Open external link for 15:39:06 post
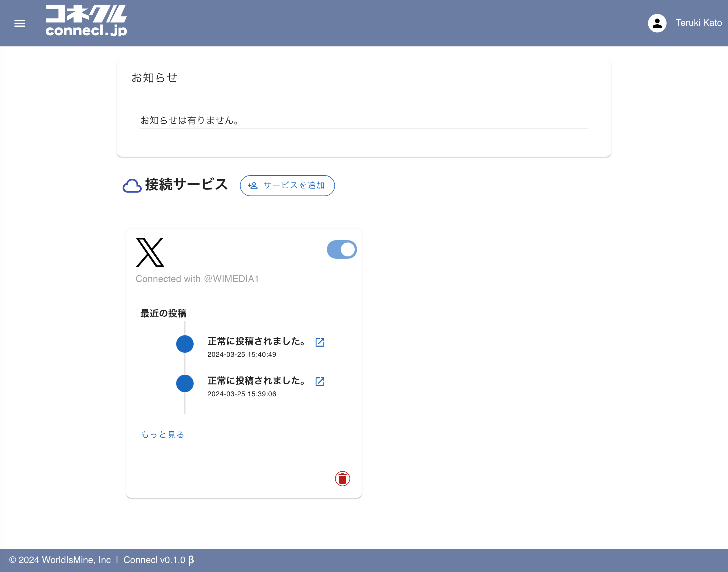Screen dimensions: 728x572 (x=320, y=381)
